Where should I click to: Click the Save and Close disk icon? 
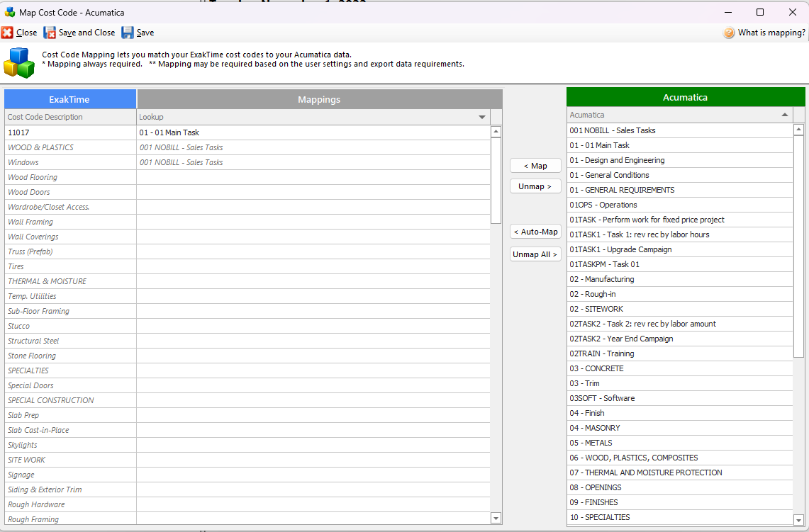tap(50, 33)
